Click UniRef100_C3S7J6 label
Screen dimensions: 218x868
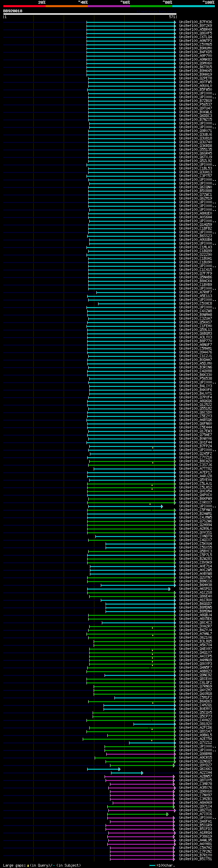click(196, 465)
